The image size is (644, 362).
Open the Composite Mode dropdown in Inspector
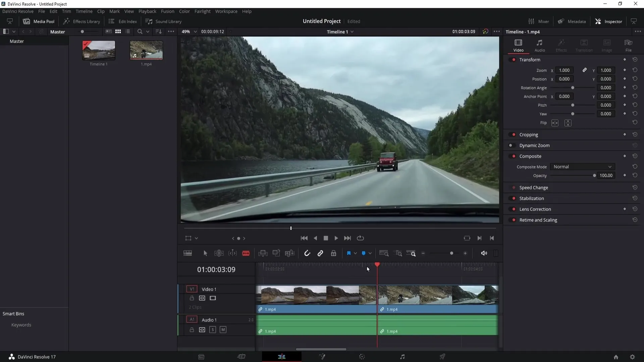pyautogui.click(x=582, y=167)
